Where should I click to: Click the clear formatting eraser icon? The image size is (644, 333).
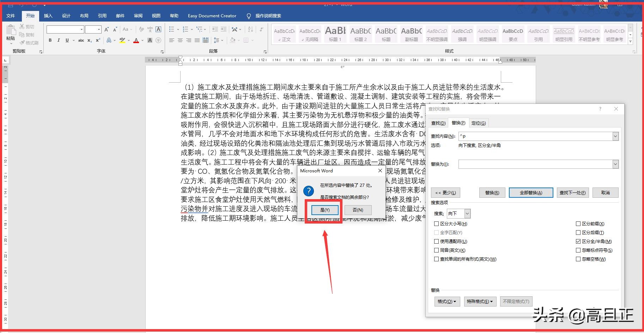[x=141, y=29]
